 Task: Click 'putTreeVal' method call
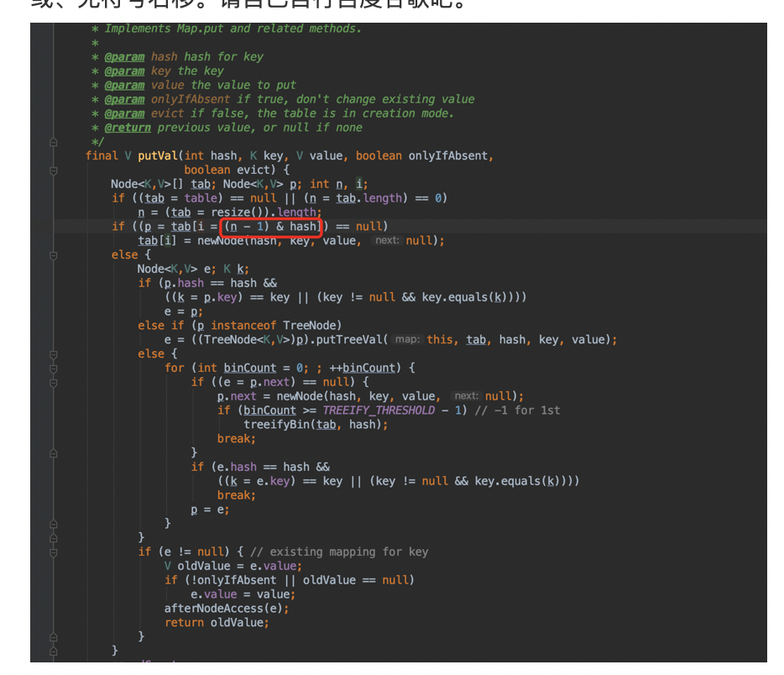click(x=349, y=339)
